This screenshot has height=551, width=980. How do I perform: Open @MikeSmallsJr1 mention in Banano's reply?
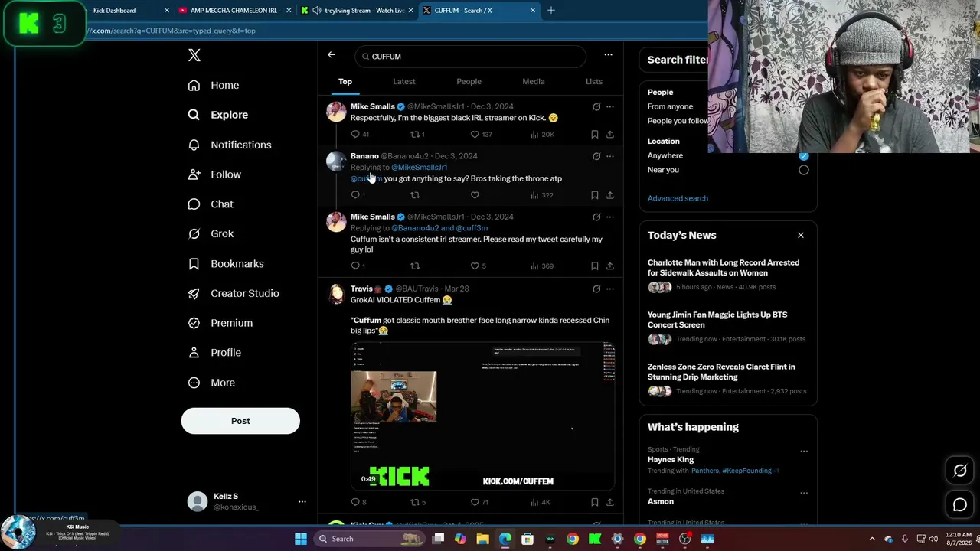pos(420,167)
